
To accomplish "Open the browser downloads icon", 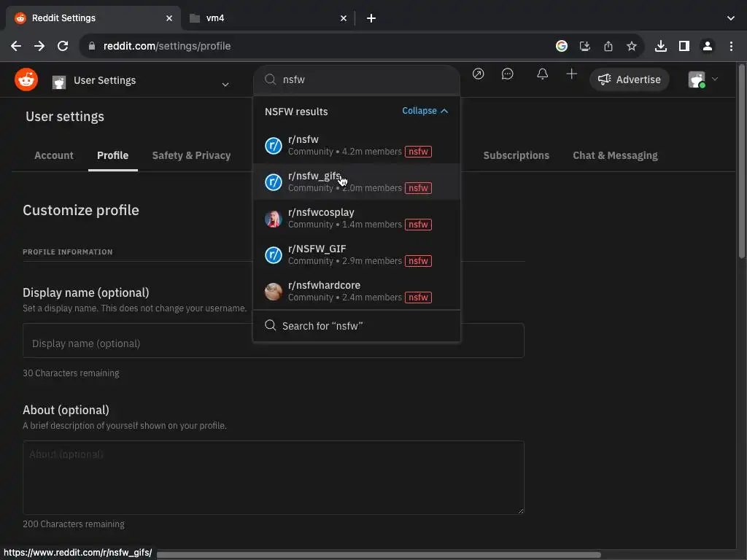I will click(661, 46).
